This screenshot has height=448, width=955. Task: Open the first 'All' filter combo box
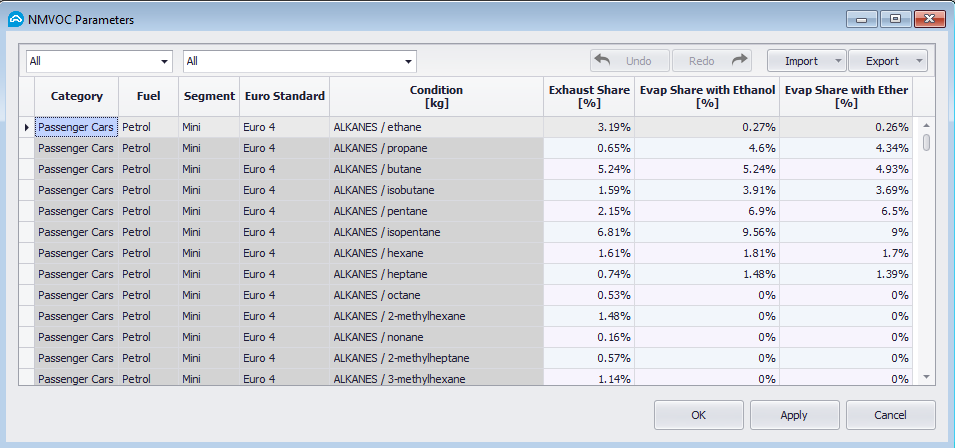(99, 61)
